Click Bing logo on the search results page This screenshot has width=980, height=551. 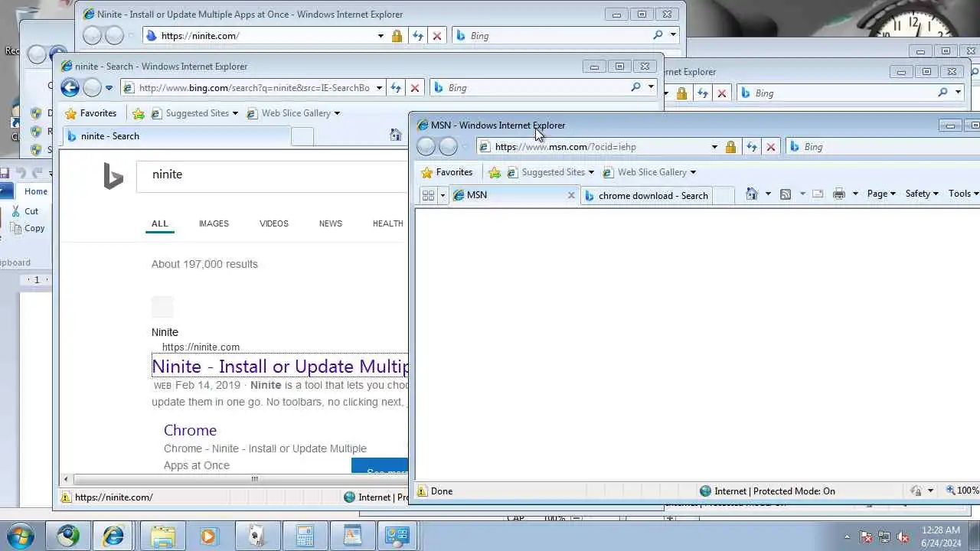pos(113,177)
